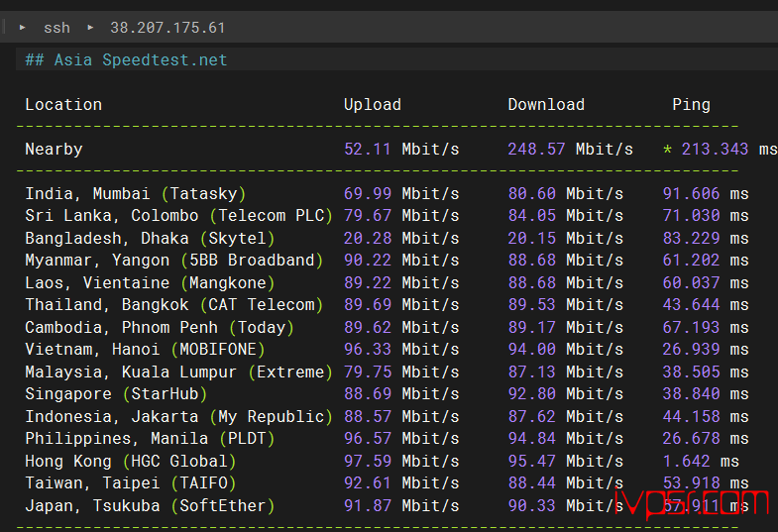
Task: Click the Nearby row label
Action: coord(54,150)
